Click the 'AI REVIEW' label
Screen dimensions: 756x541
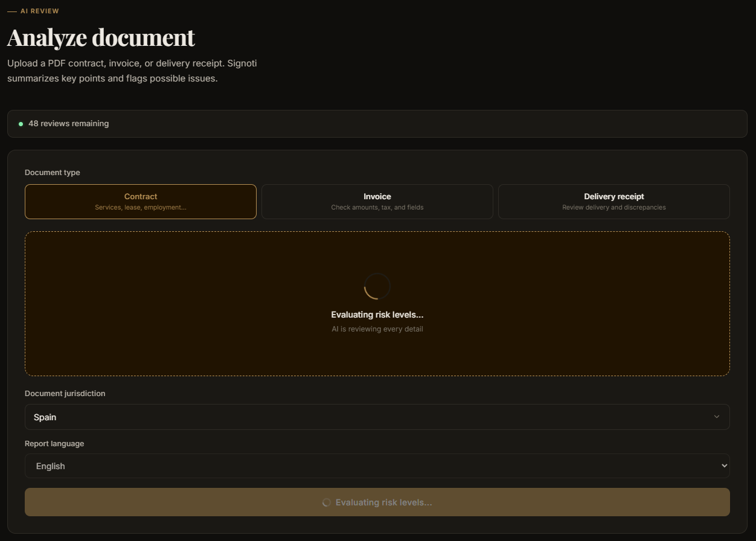click(x=40, y=11)
